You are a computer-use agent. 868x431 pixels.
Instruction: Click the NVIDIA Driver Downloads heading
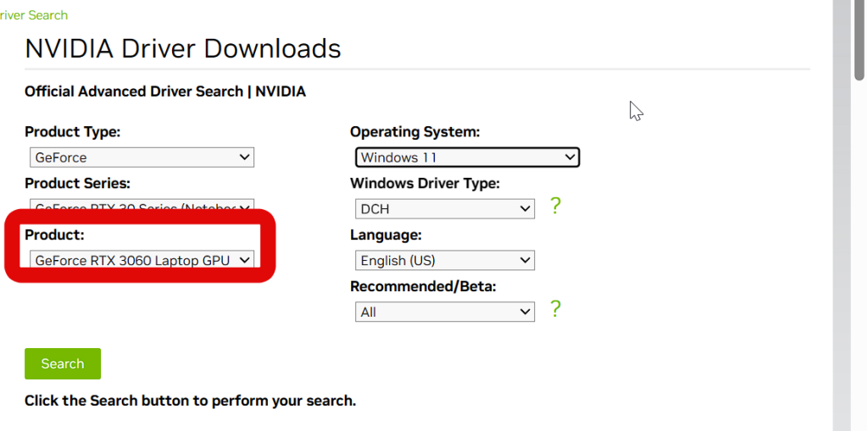click(183, 49)
